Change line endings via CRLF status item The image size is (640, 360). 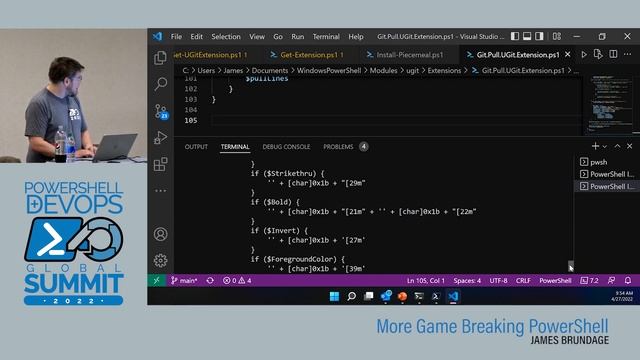point(523,280)
